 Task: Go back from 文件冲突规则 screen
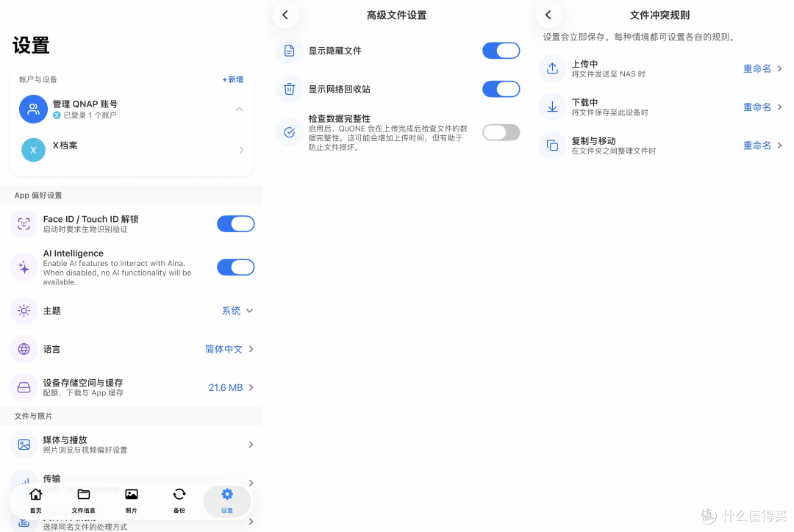point(548,15)
